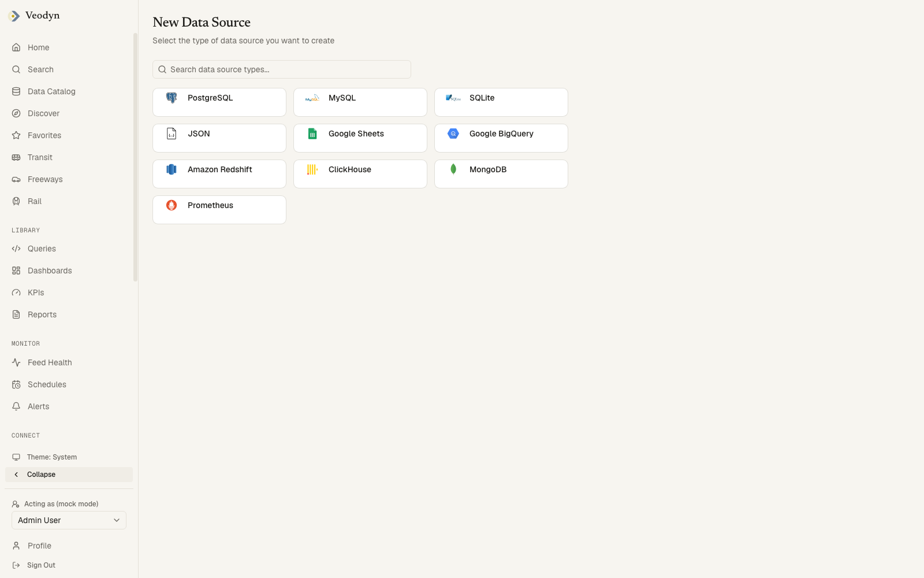Toggle Theme: System setting
This screenshot has height=578, width=924.
click(69, 457)
